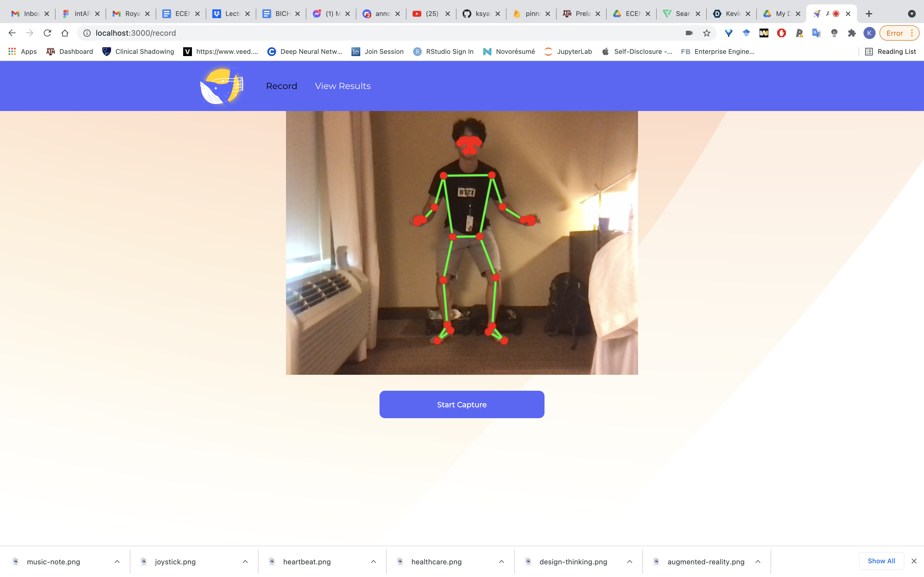Click Show All downloads button
Image resolution: width=924 pixels, height=577 pixels.
coord(881,561)
